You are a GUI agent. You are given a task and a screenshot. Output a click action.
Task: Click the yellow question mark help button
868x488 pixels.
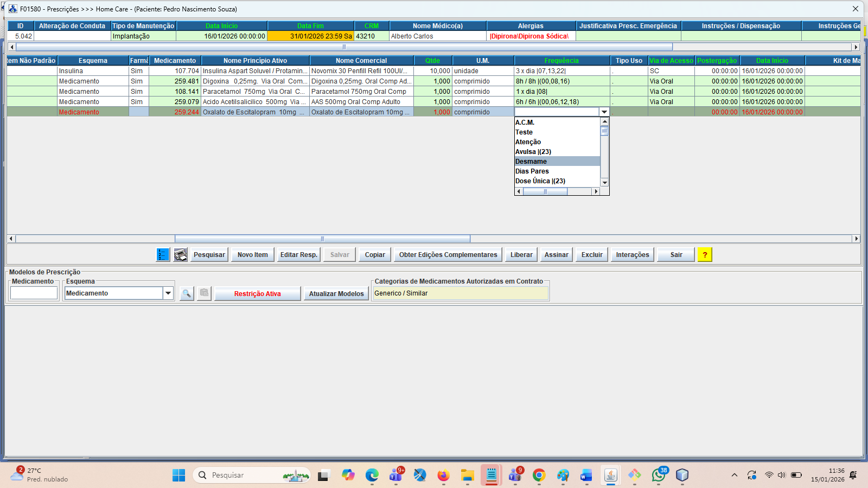pyautogui.click(x=705, y=255)
